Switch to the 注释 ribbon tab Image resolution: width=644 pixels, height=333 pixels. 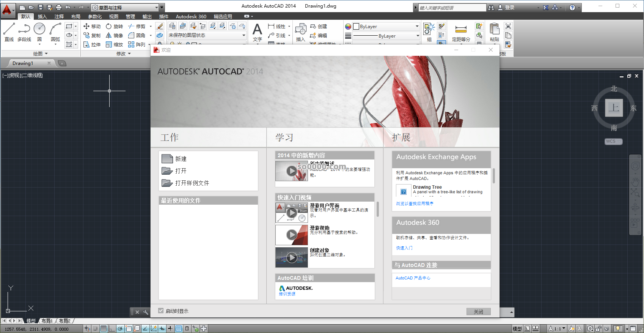[x=59, y=16]
